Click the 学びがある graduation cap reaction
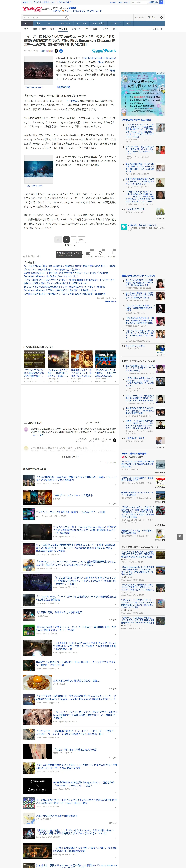The height and width of the screenshot is (868, 186). [89, 253]
